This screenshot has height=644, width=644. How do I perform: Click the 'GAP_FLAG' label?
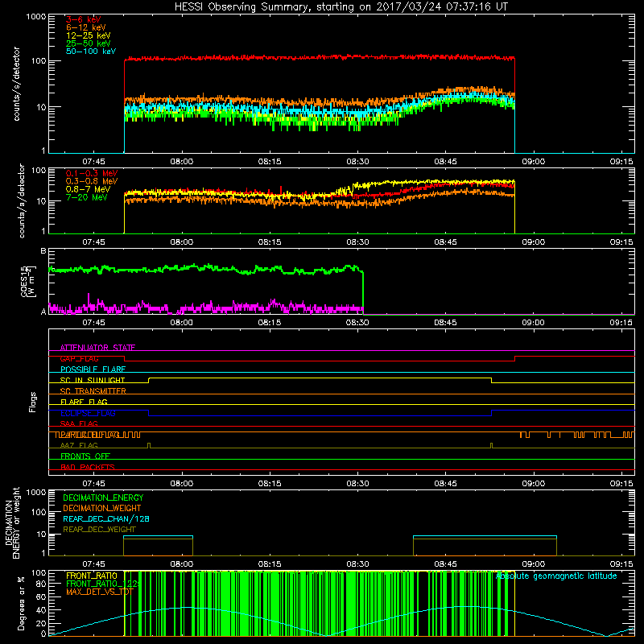coord(79,358)
